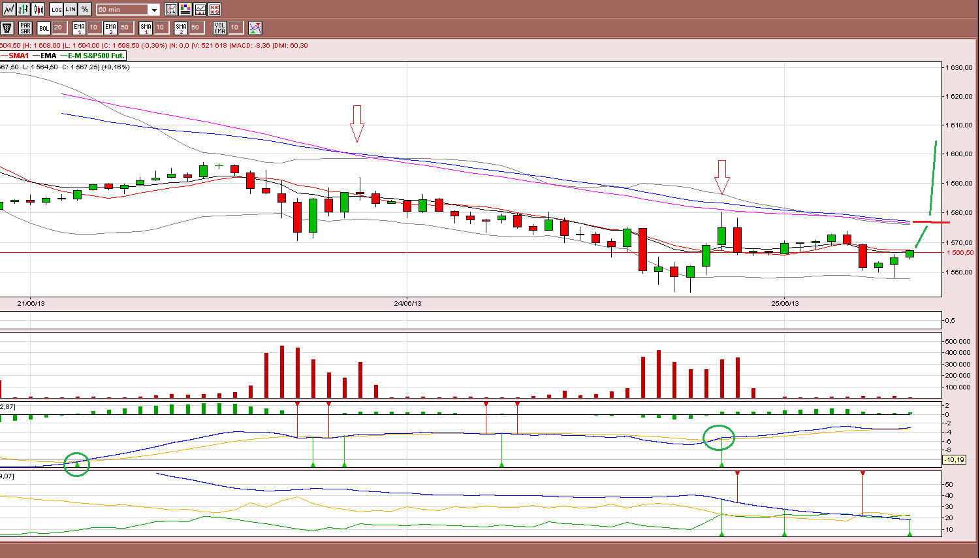Enable percent price scale
The height and width of the screenshot is (558, 980).
(x=85, y=9)
